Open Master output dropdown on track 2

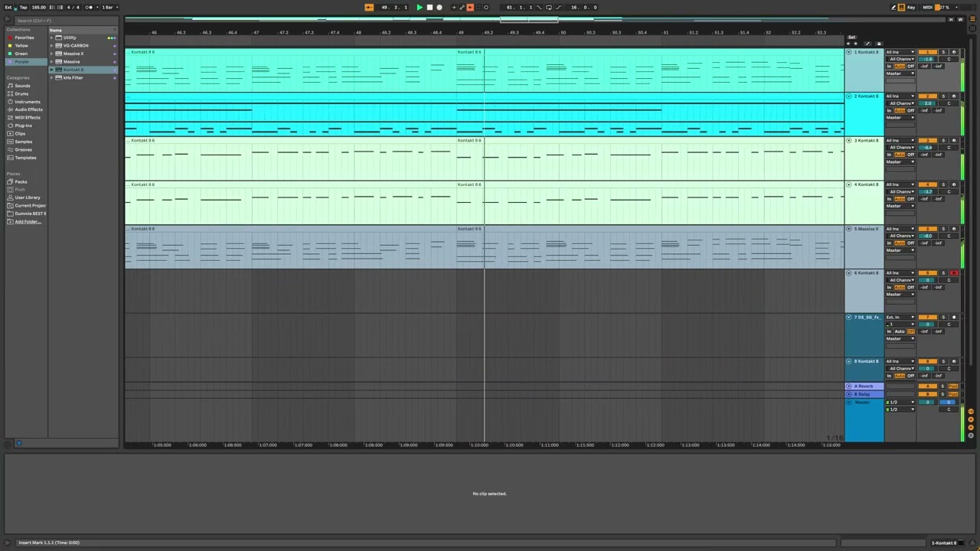(900, 118)
